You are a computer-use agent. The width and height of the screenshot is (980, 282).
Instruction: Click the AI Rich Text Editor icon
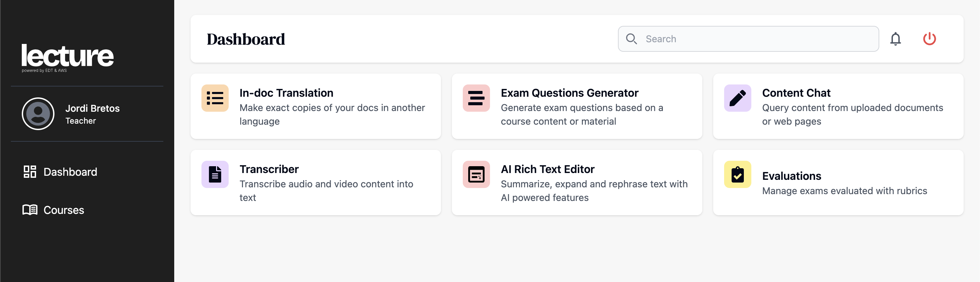tap(476, 174)
